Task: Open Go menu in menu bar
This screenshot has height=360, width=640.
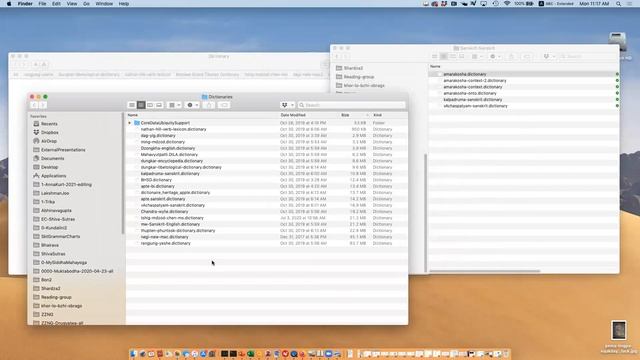Action: (86, 4)
